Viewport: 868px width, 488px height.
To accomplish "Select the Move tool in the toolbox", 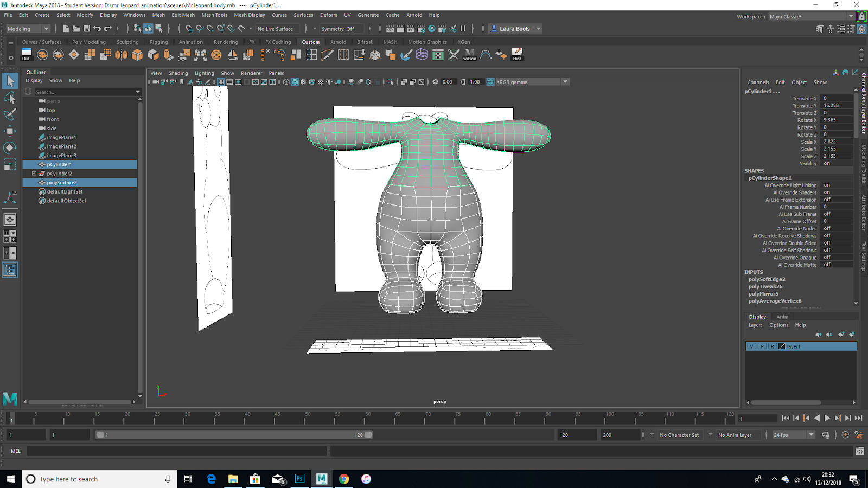I will tap(10, 131).
